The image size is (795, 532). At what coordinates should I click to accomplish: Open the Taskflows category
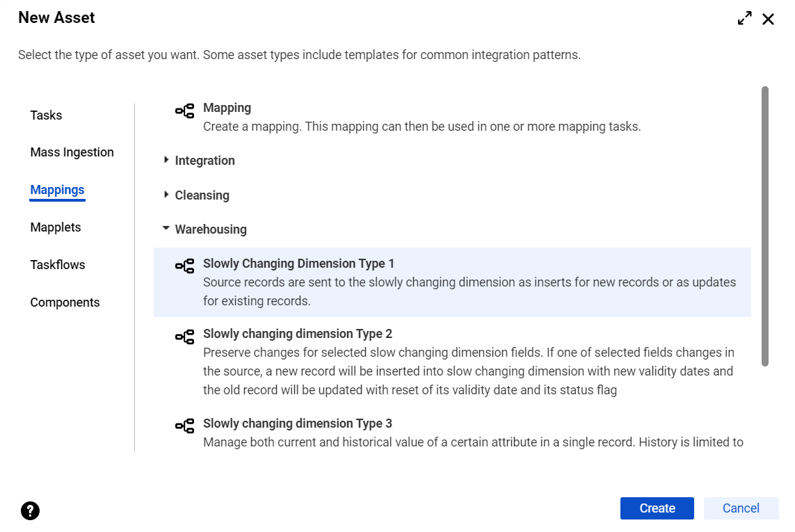pos(58,265)
